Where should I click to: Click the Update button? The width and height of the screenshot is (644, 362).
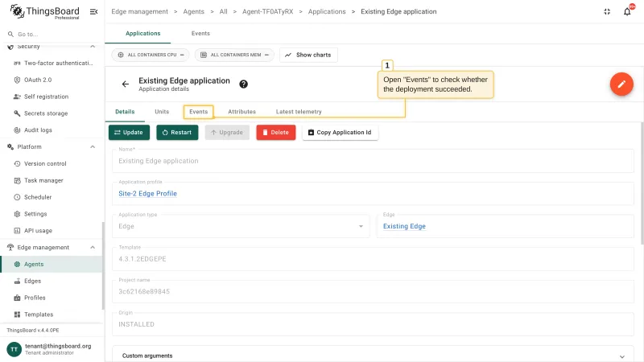pyautogui.click(x=129, y=132)
